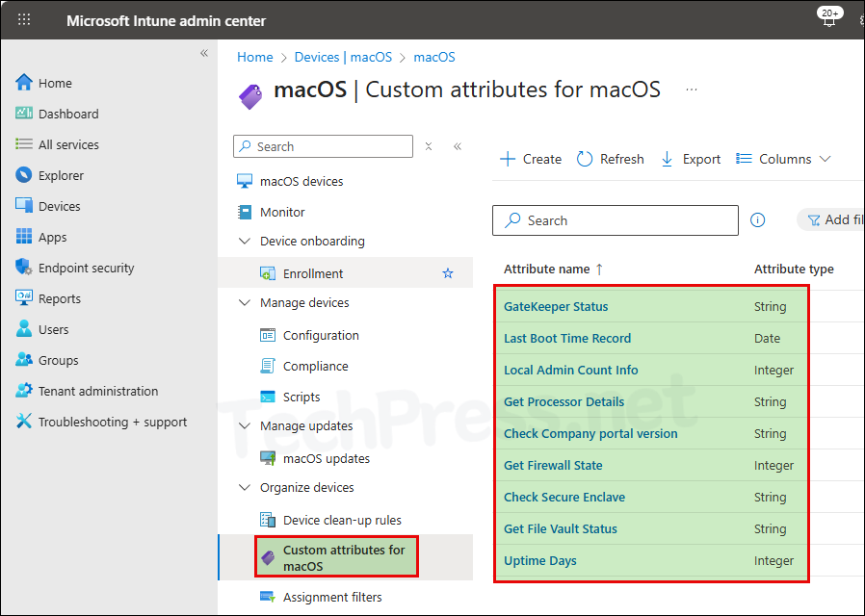Click the Monitor notebook icon

point(245,212)
